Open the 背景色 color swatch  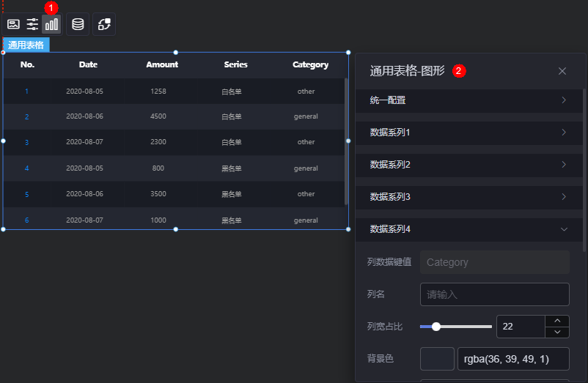[x=437, y=359]
